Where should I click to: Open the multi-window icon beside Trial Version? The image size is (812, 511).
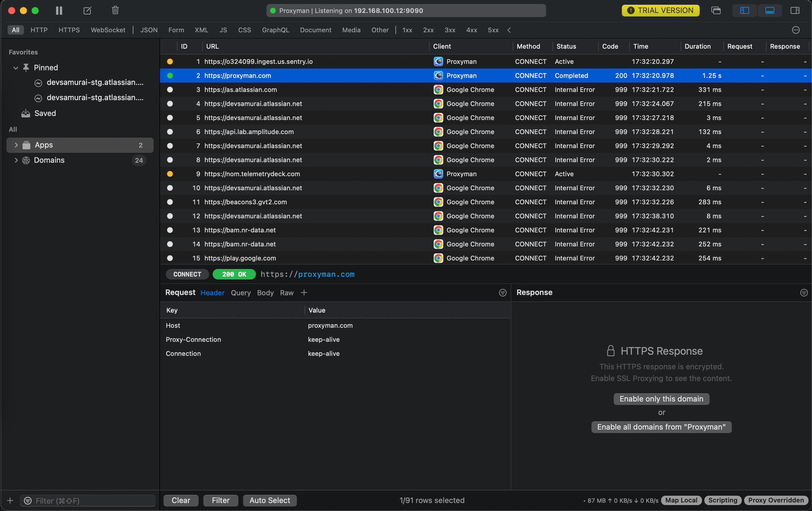tap(716, 11)
